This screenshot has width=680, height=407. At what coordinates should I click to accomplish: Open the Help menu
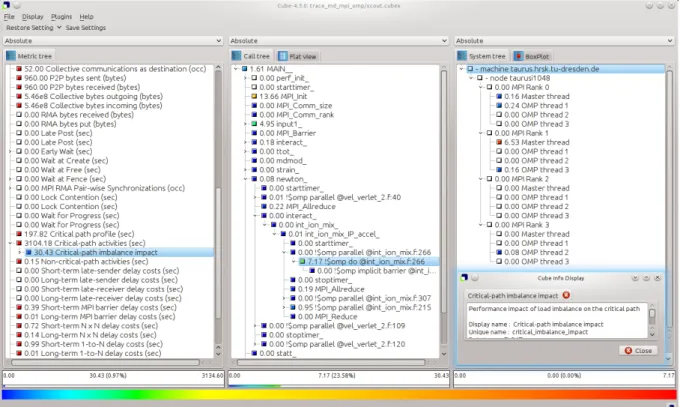point(86,16)
